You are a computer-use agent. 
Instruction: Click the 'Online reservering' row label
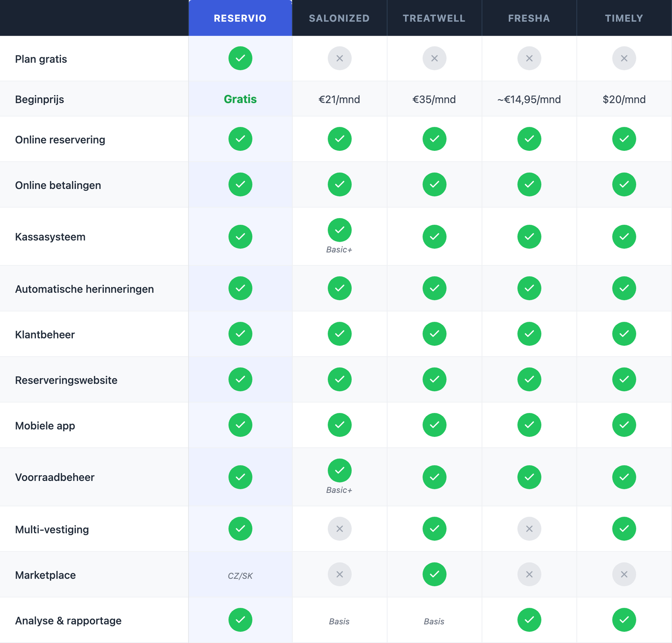pyautogui.click(x=60, y=140)
